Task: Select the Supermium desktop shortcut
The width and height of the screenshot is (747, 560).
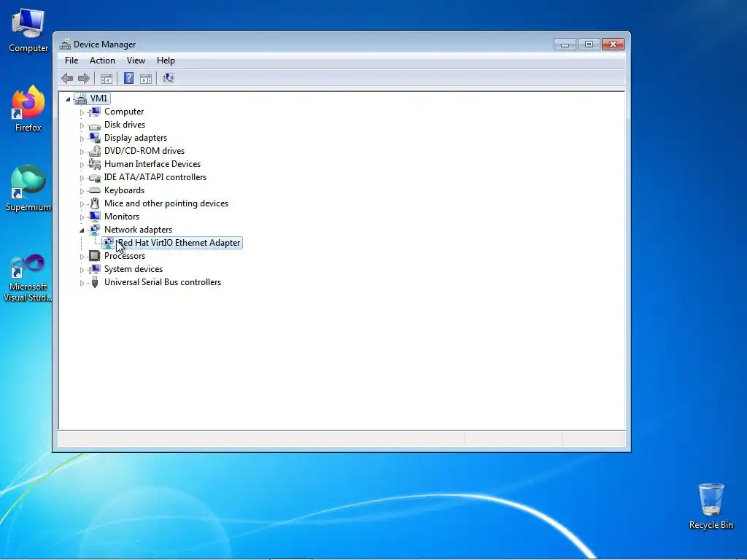Action: [28, 188]
